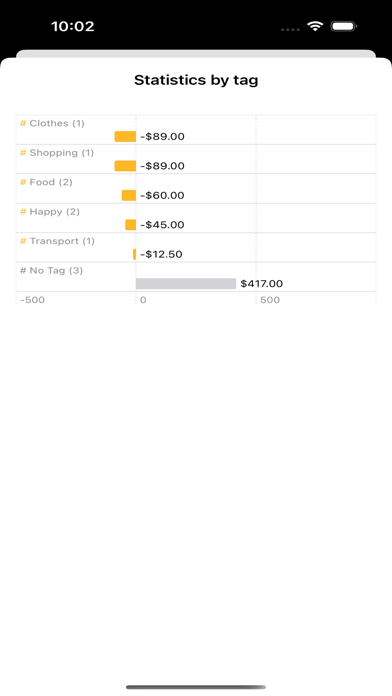
Task: Tap the Statistics by tag title
Action: [x=196, y=80]
